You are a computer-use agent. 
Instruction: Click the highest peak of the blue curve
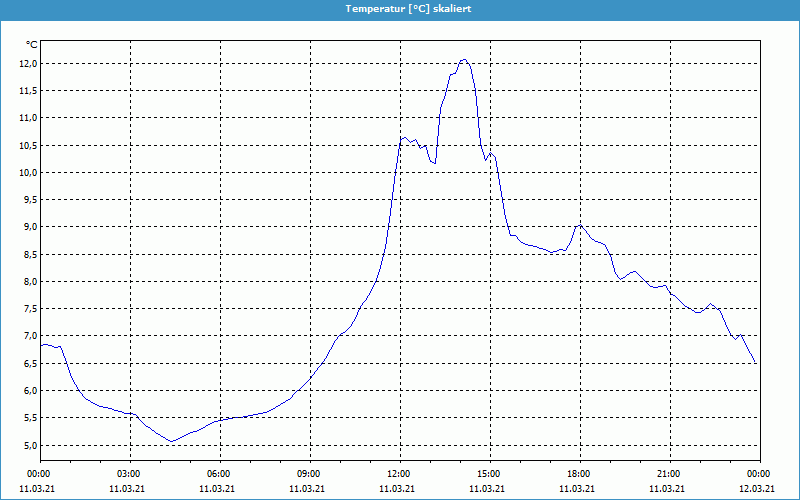pyautogui.click(x=463, y=60)
